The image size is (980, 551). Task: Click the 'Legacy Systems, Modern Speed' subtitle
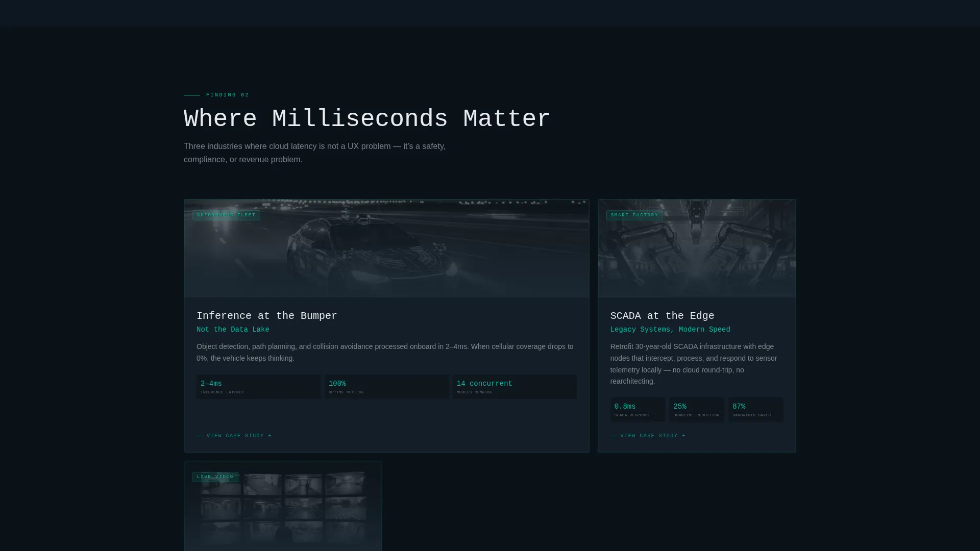[x=670, y=330]
